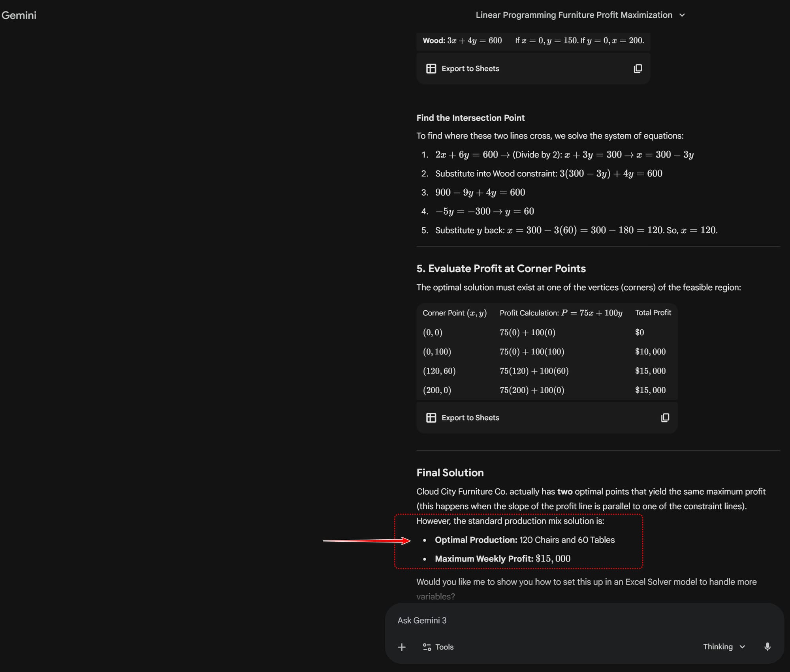This screenshot has width=790, height=672.
Task: Click the Optimal Production bullet text
Action: (x=524, y=540)
